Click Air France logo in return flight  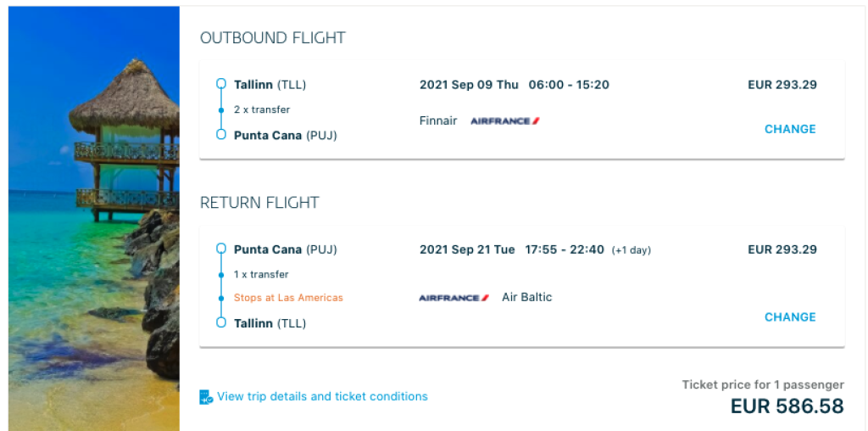point(453,298)
